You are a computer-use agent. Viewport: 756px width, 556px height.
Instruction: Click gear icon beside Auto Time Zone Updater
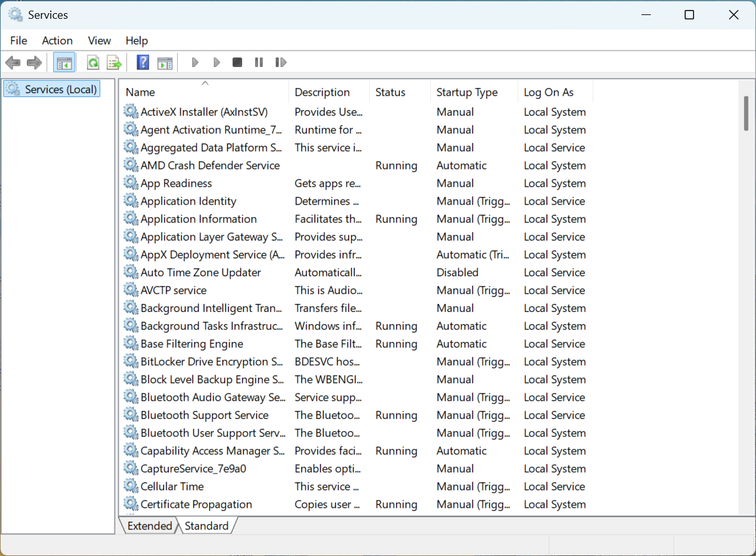point(130,272)
